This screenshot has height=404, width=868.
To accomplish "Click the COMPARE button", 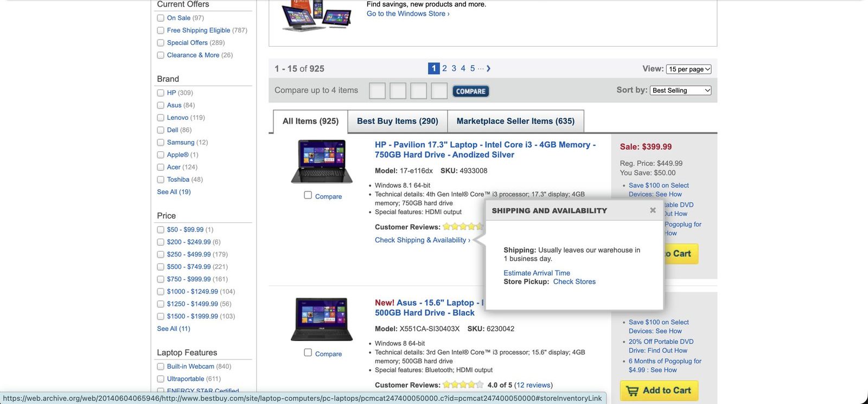I will point(471,91).
